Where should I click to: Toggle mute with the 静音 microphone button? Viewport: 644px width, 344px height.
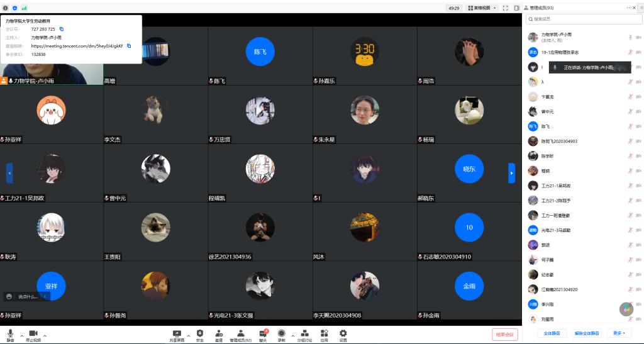click(x=10, y=334)
